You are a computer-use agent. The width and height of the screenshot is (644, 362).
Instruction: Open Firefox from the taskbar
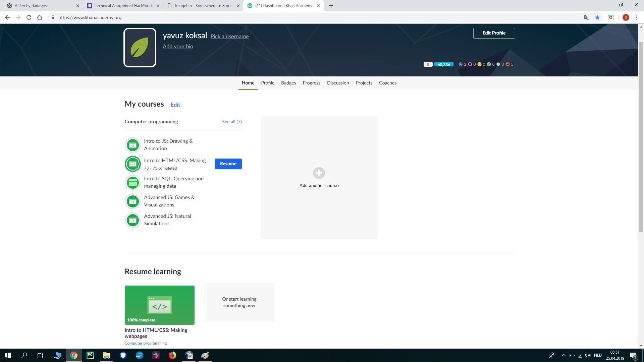pos(172,355)
